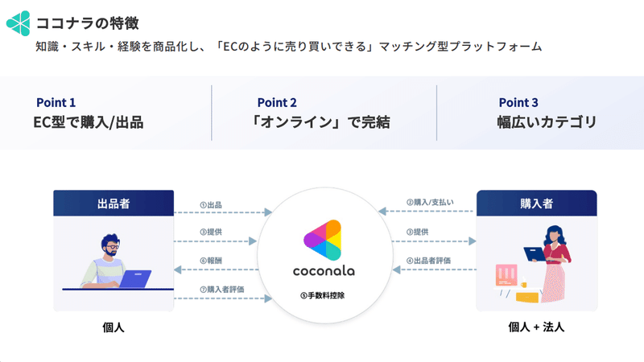Click the coconala wordmark text
This screenshot has height=362, width=644.
[324, 271]
